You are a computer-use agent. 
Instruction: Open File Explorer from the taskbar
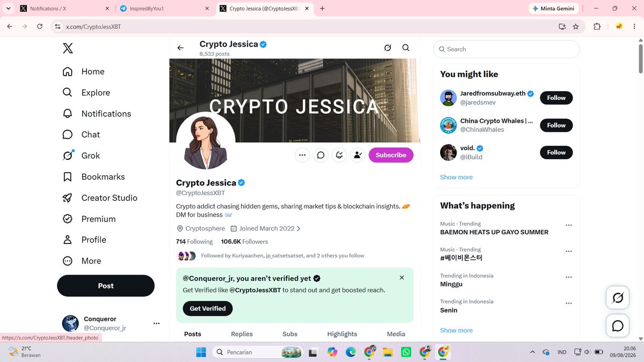[387, 352]
